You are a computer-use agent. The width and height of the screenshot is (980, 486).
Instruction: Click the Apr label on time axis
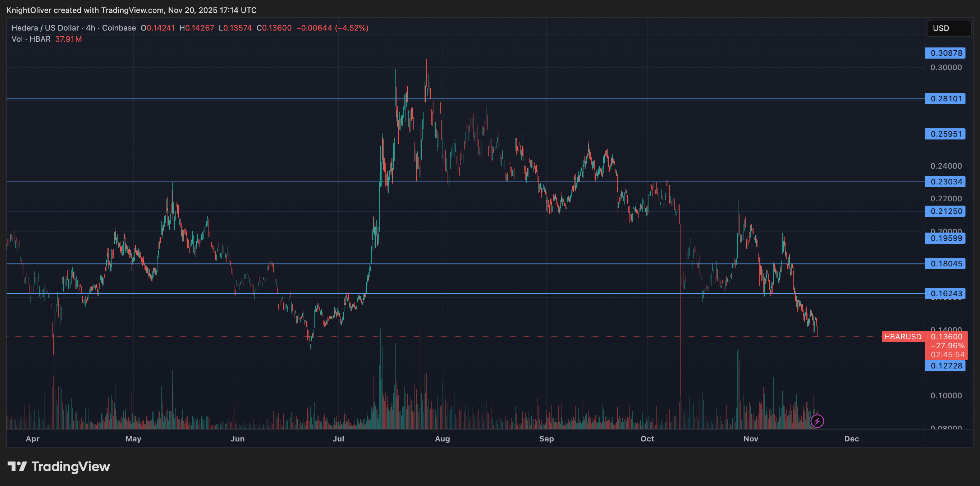point(33,439)
